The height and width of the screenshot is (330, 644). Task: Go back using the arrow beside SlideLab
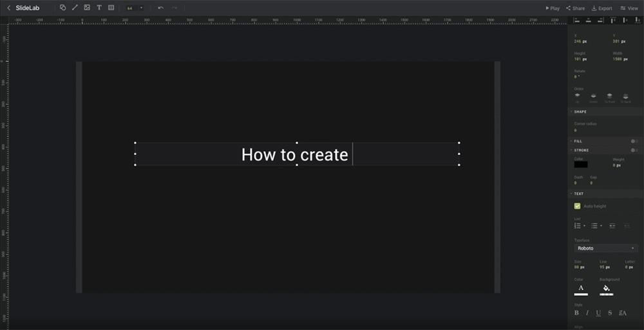click(8, 8)
